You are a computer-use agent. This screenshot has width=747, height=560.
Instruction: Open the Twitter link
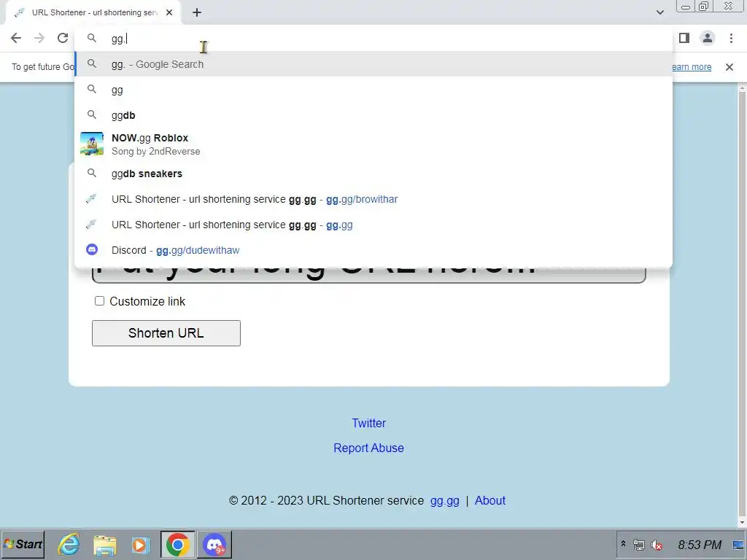pos(368,423)
